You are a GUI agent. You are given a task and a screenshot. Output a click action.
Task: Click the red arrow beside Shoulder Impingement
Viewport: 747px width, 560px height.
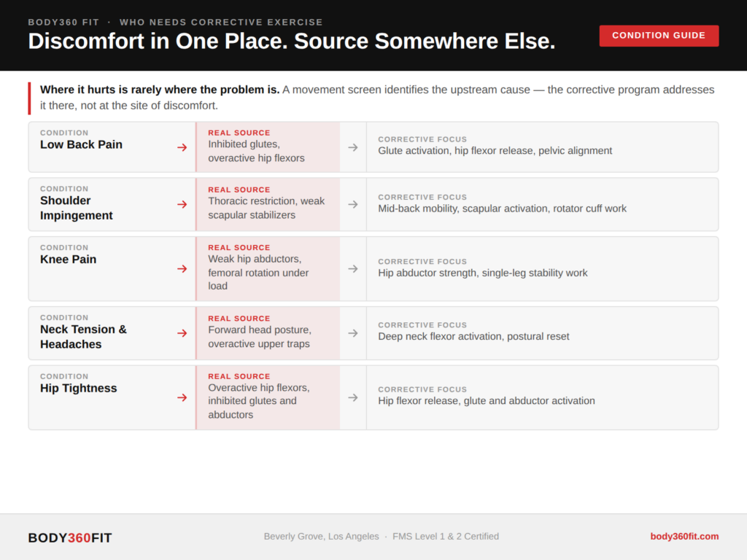pos(182,205)
